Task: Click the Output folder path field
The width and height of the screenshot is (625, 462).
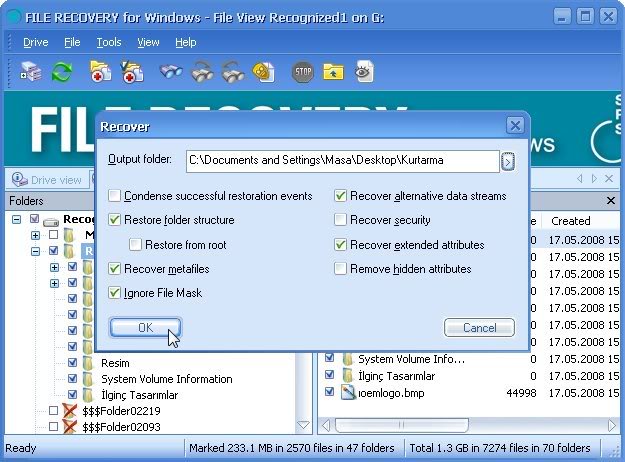Action: click(x=342, y=161)
